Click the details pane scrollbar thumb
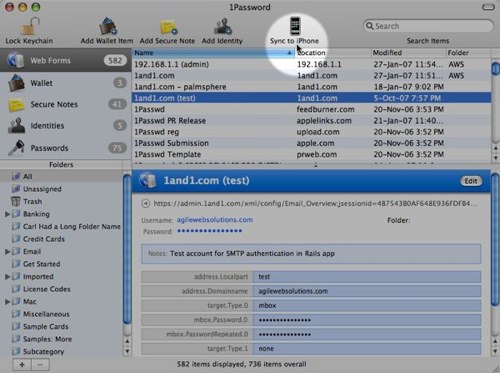This screenshot has width=500, height=373. coord(496,239)
